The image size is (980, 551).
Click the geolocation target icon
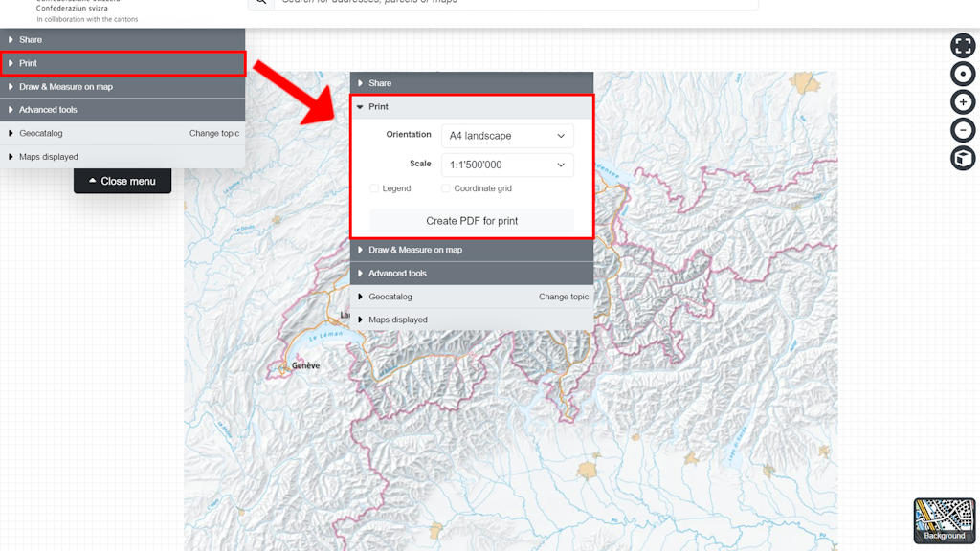pos(962,75)
